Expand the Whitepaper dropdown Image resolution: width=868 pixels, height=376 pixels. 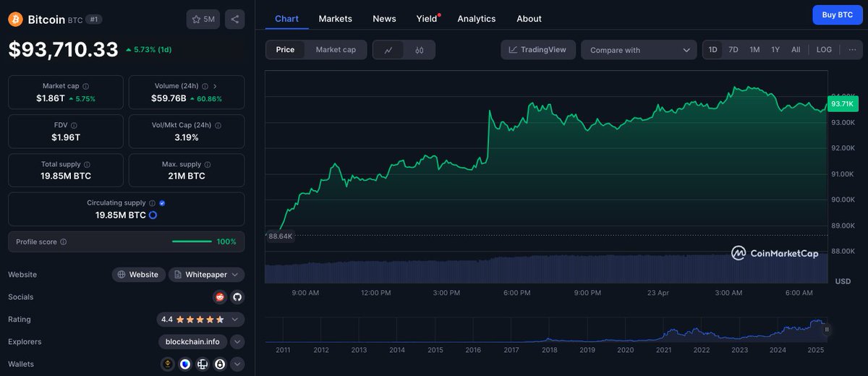click(207, 275)
